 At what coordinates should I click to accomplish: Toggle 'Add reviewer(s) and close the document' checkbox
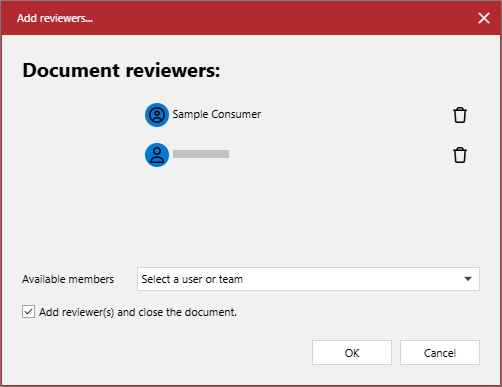point(28,312)
